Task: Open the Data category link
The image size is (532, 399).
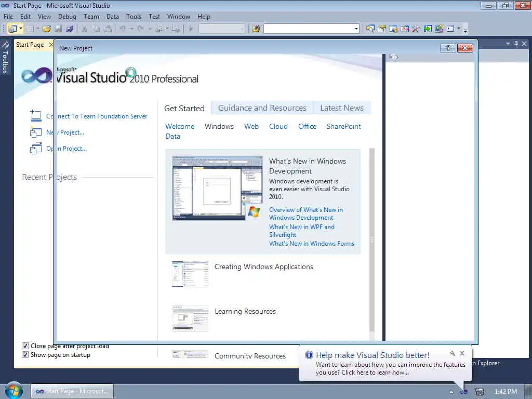Action: pyautogui.click(x=172, y=136)
